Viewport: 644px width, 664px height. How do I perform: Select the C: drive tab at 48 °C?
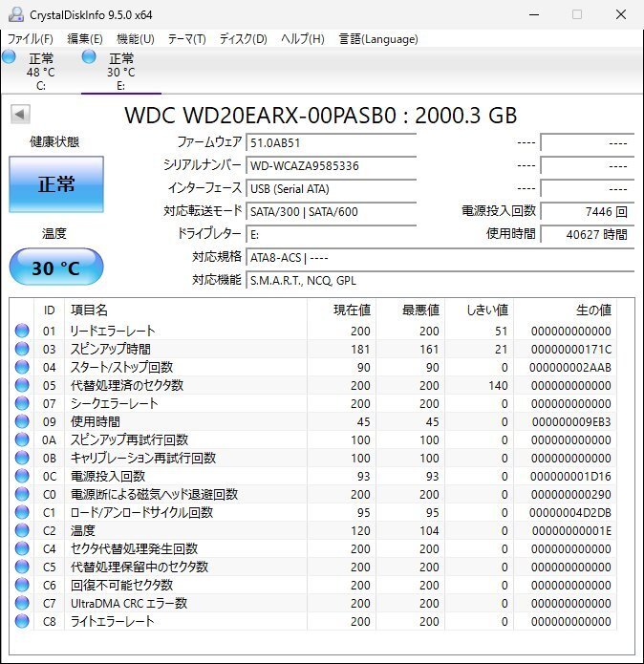[x=41, y=71]
